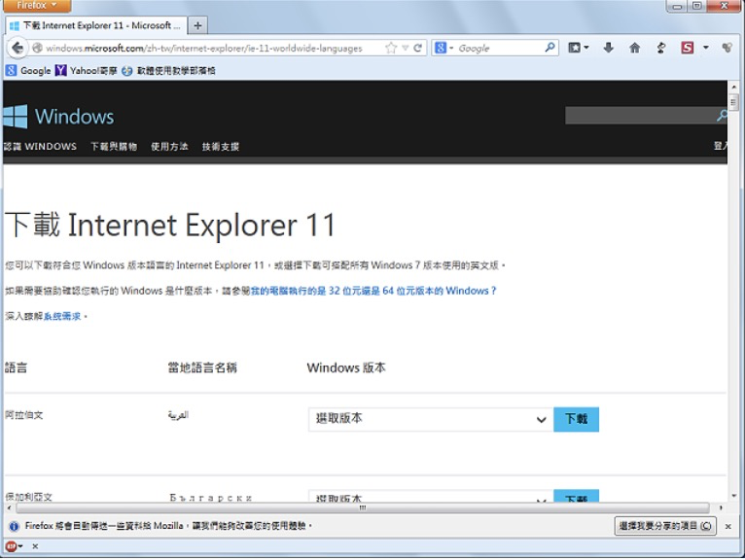Open the third bookmark with globe icon

click(x=168, y=71)
